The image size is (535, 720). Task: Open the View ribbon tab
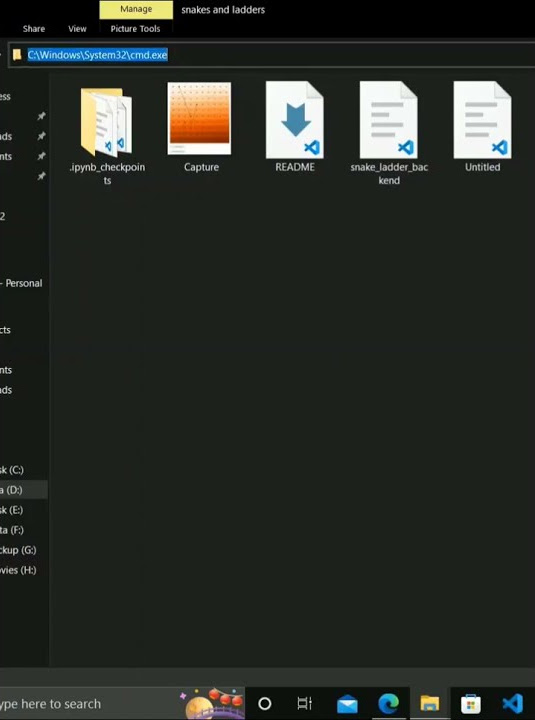pos(77,28)
